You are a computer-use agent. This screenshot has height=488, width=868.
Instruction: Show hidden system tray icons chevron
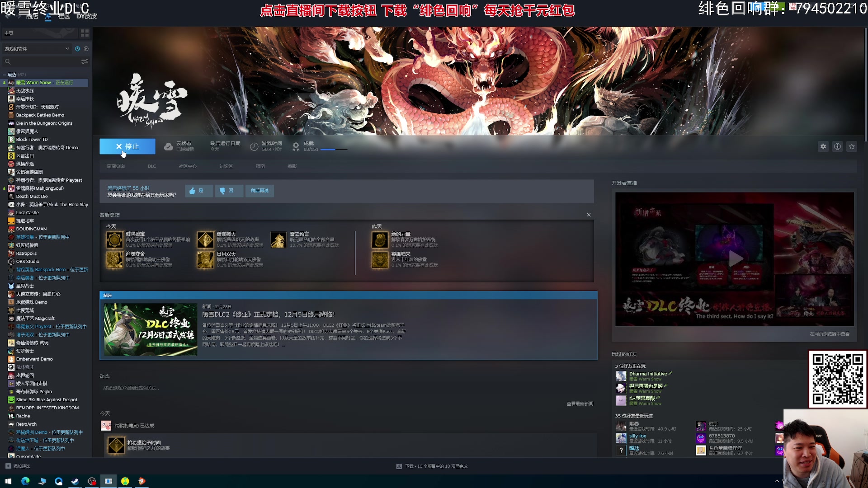pyautogui.click(x=777, y=481)
